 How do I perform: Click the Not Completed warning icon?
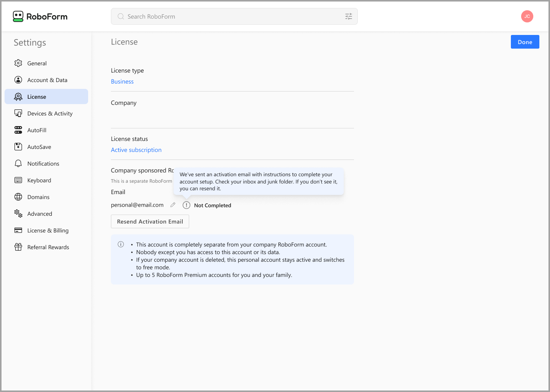click(x=186, y=205)
